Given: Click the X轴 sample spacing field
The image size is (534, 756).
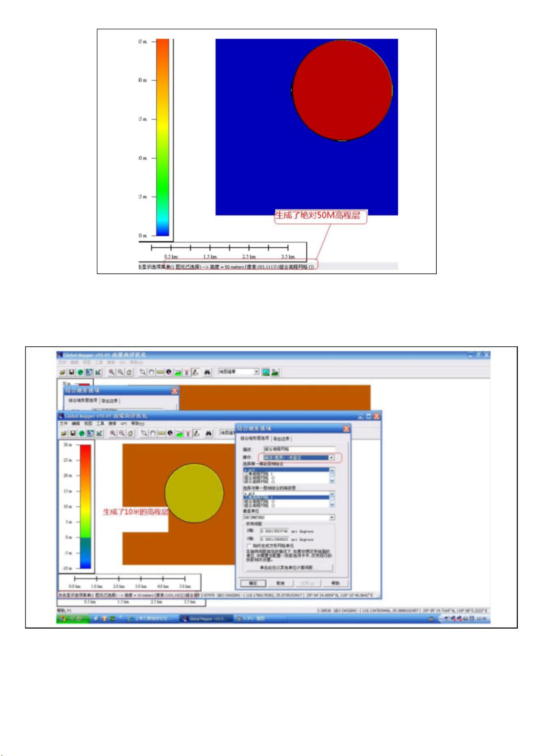Looking at the screenshot, I should (275, 531).
